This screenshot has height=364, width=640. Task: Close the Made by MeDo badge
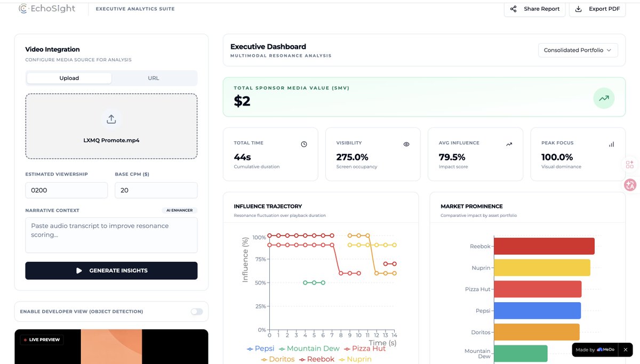click(626, 350)
